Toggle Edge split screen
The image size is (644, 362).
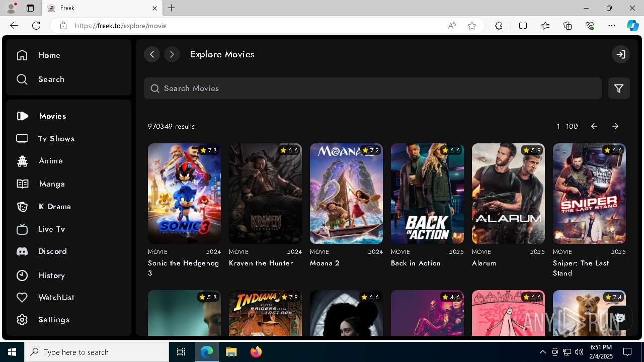pyautogui.click(x=523, y=26)
